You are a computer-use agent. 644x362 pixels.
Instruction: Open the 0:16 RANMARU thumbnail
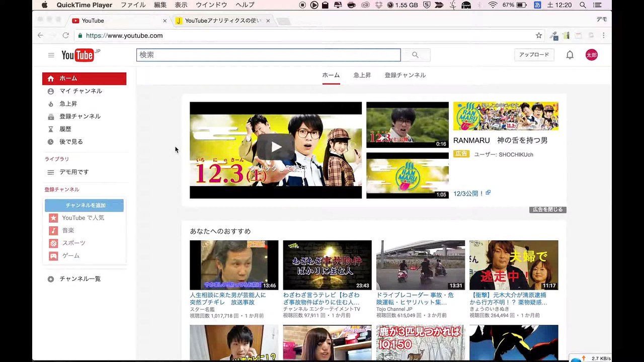click(408, 125)
